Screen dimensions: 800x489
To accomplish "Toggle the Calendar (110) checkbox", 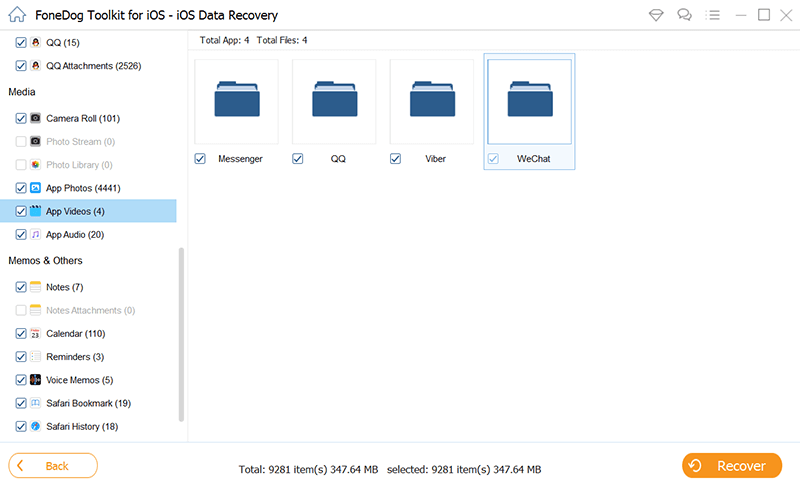I will (20, 333).
